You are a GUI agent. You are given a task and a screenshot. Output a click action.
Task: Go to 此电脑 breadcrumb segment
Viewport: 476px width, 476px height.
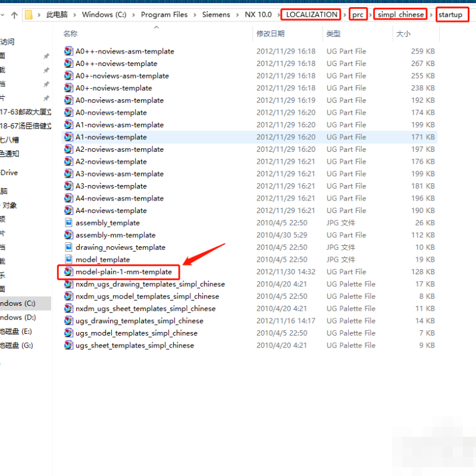[57, 14]
